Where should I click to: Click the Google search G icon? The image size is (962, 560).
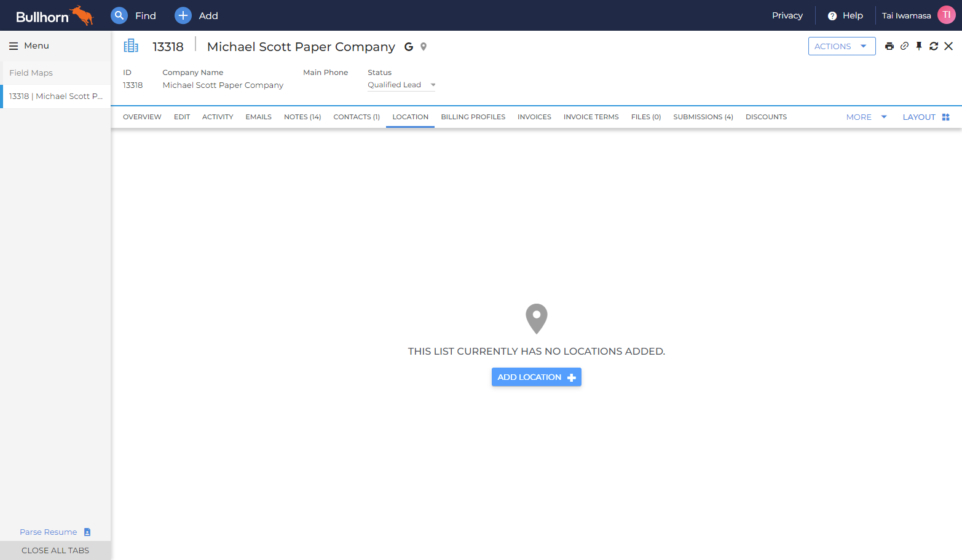409,47
